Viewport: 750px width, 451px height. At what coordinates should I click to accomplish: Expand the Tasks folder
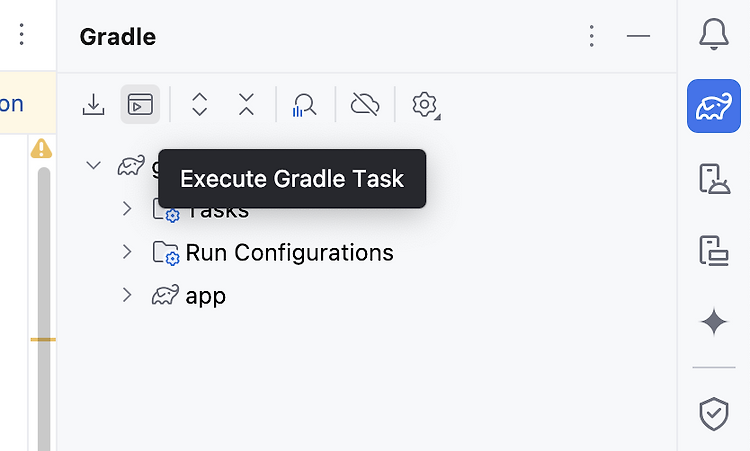click(x=127, y=209)
